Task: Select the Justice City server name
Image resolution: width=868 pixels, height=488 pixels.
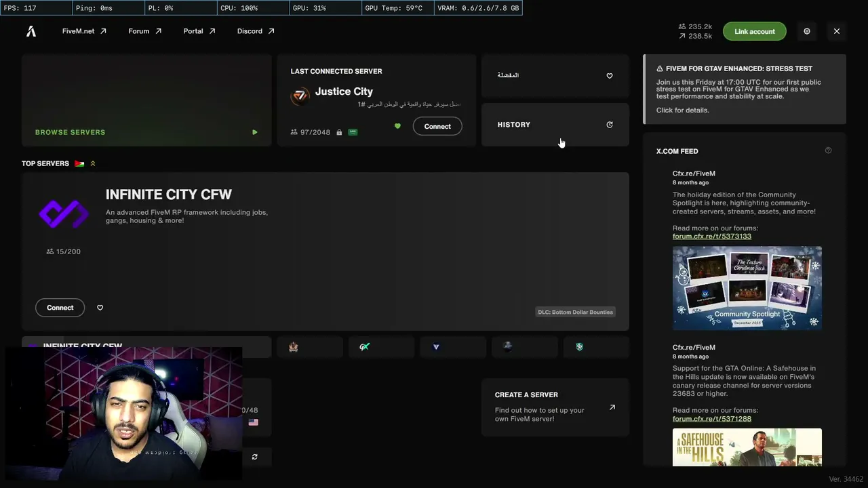Action: point(344,91)
